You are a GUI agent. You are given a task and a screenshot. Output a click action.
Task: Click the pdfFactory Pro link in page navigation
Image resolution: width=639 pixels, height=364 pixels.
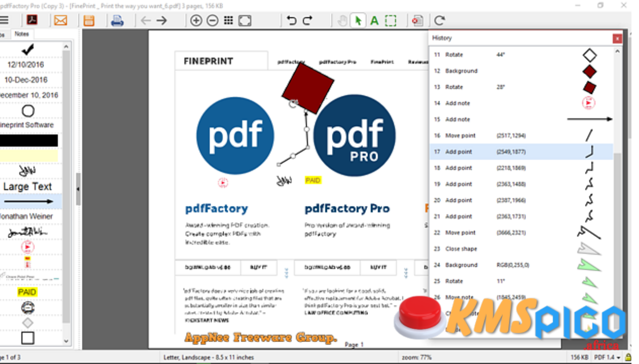pos(337,62)
